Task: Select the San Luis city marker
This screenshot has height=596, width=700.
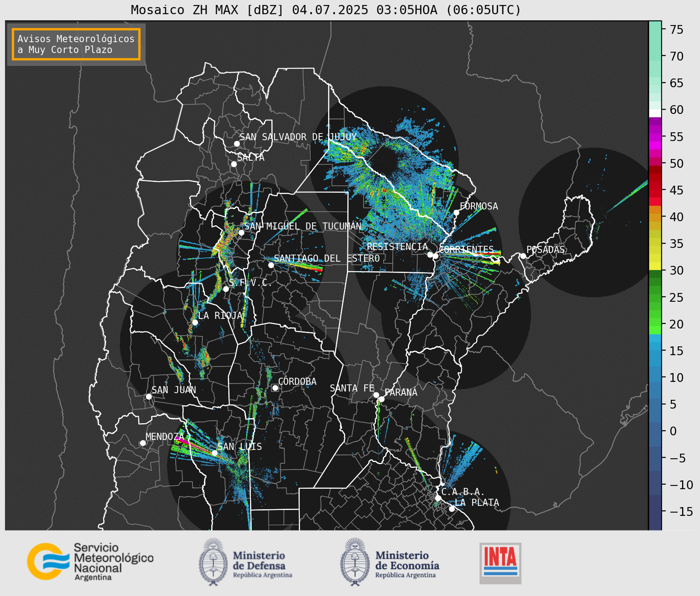Action: point(215,453)
